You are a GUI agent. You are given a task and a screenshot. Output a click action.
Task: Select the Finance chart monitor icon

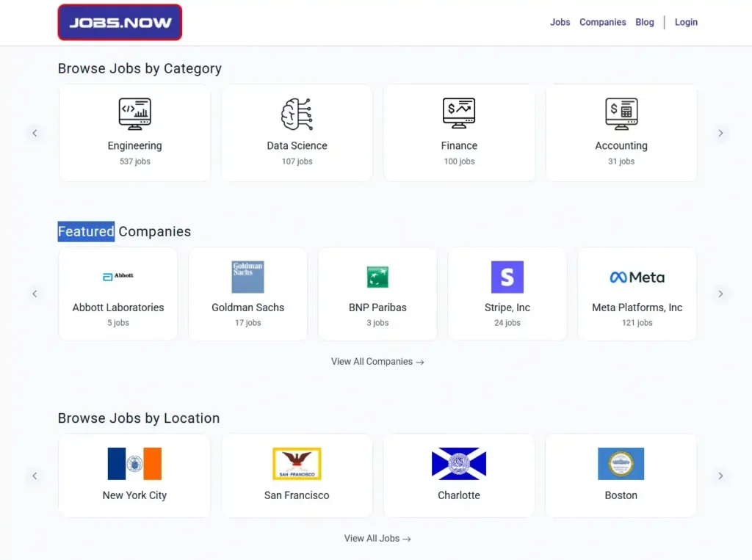pyautogui.click(x=459, y=113)
